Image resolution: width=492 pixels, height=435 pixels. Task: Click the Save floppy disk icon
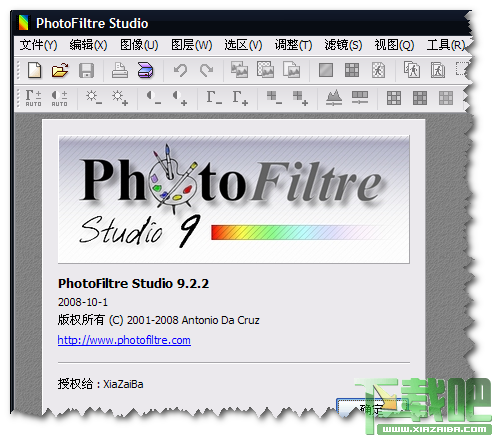click(86, 70)
